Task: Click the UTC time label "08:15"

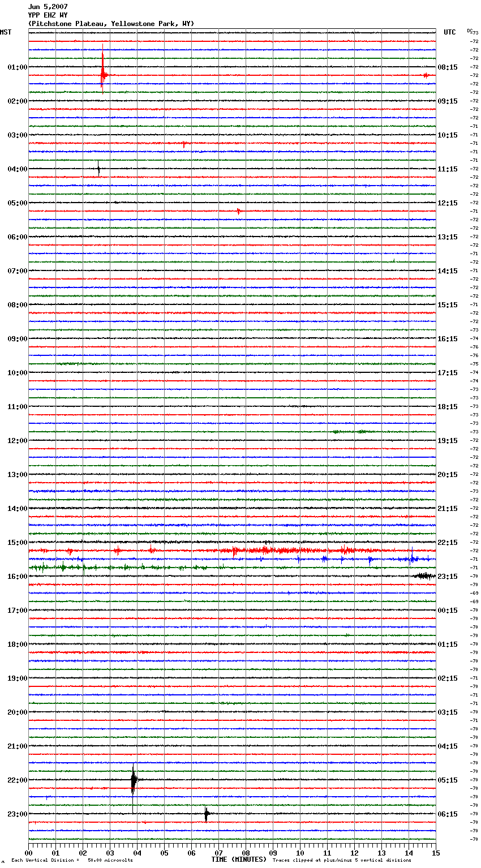Action: coord(448,67)
